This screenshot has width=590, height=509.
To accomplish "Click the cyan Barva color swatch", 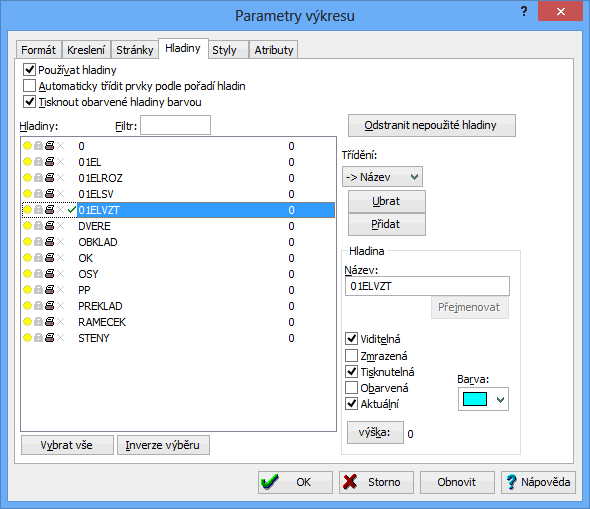I will [x=475, y=399].
